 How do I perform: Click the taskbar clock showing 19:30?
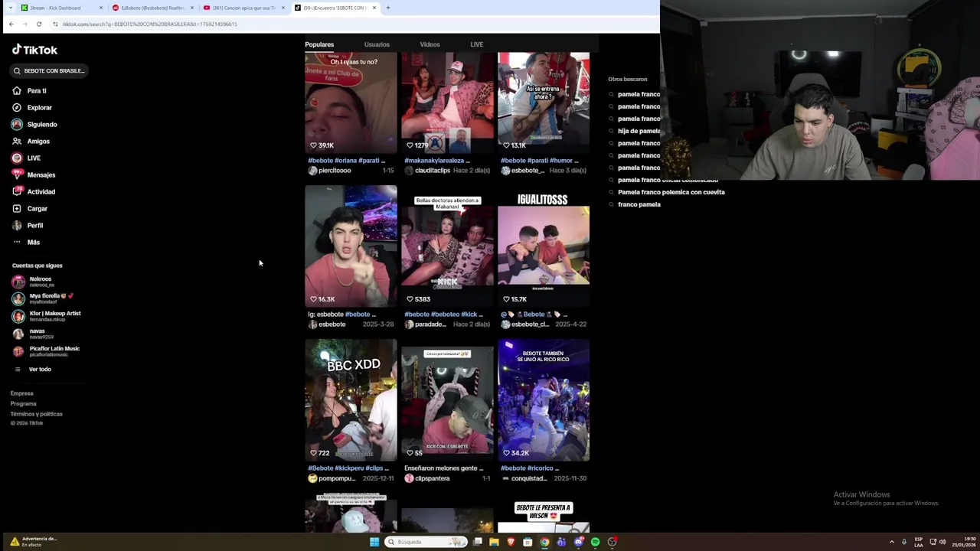tap(963, 542)
